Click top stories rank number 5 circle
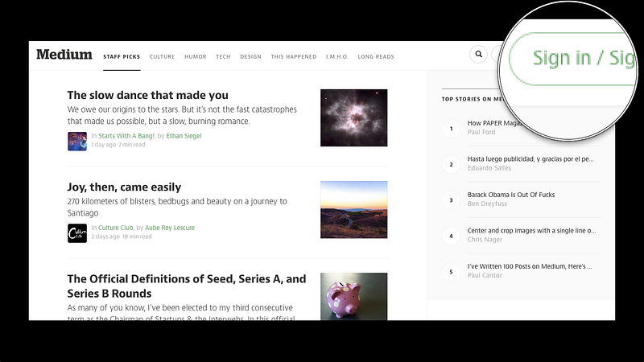Screen dimensions: 644x362 click(451, 271)
